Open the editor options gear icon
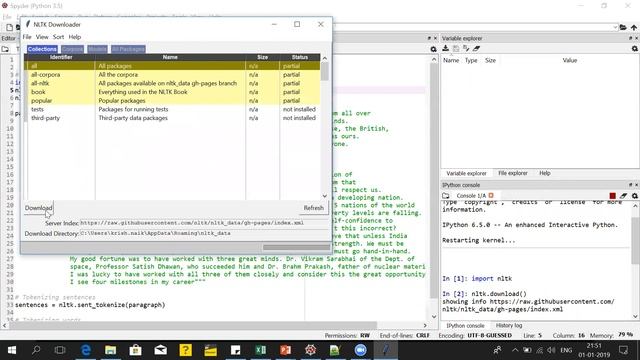The image size is (640, 360). tap(433, 49)
